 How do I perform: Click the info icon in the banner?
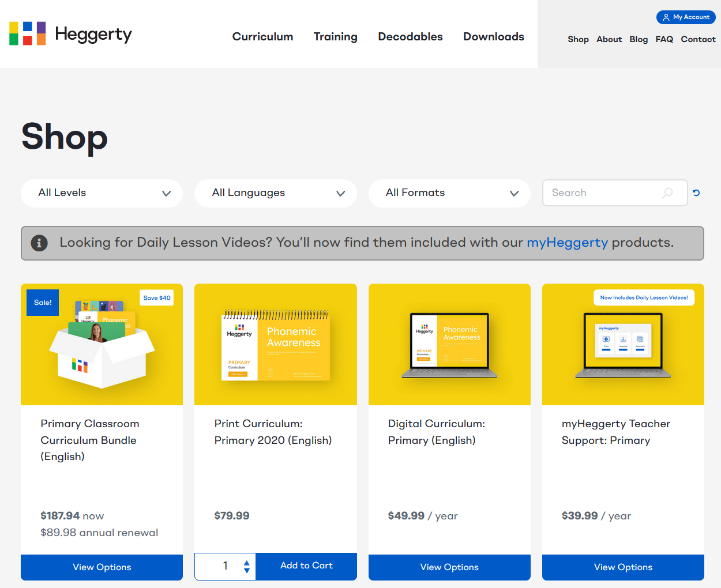point(39,243)
